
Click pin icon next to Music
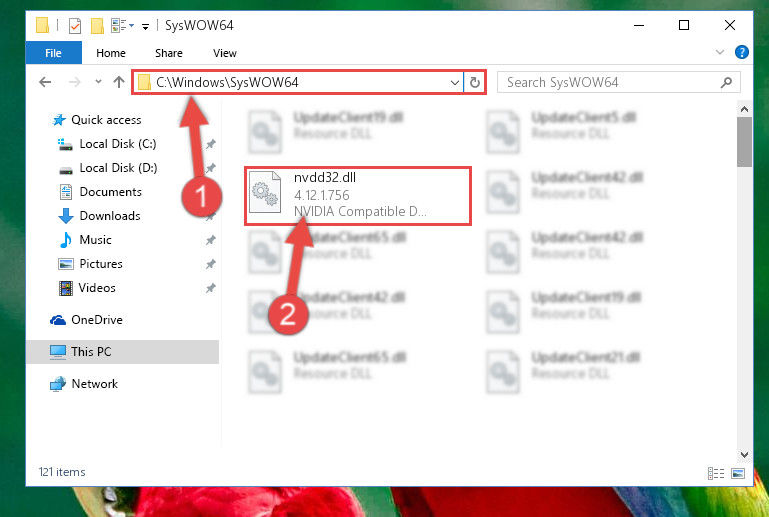coord(210,240)
